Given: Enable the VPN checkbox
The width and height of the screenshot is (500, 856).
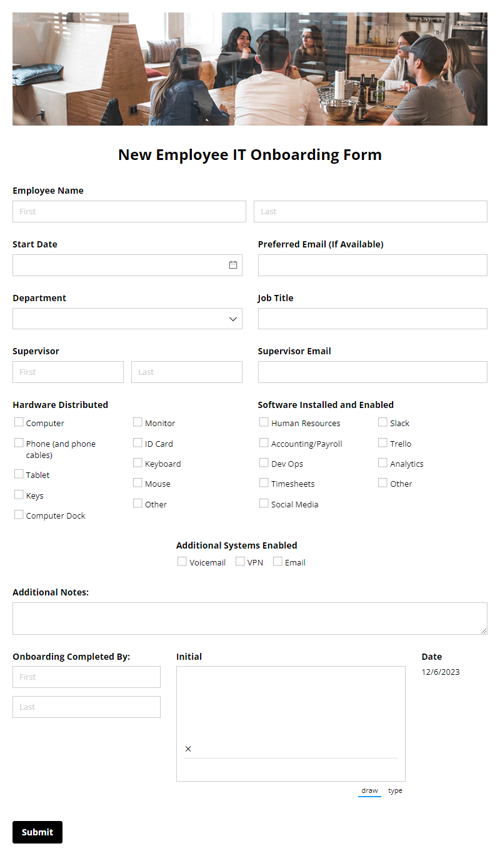Looking at the screenshot, I should (240, 561).
